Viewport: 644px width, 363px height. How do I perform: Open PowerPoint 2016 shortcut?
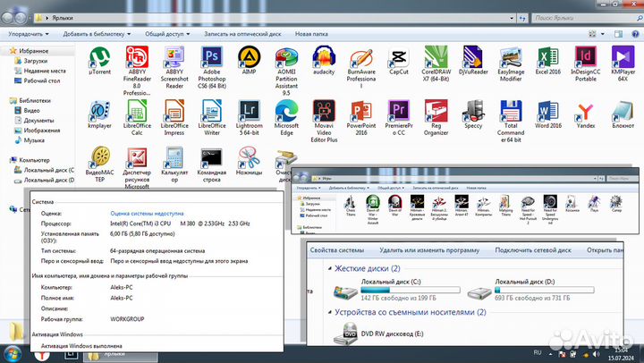point(361,117)
